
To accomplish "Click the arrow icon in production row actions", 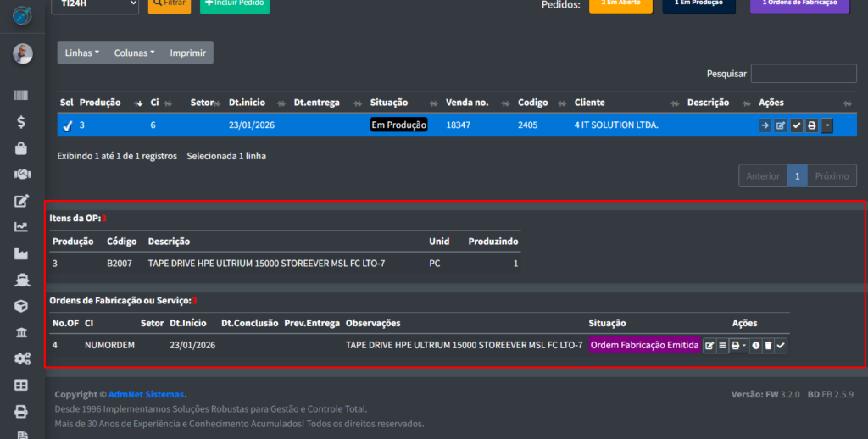I will pyautogui.click(x=765, y=125).
